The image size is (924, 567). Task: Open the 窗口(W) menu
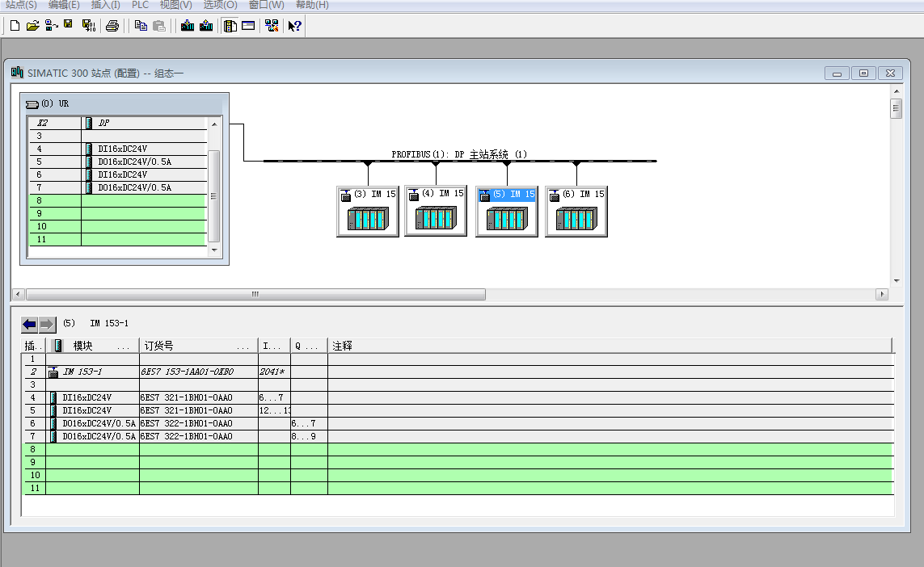pos(266,5)
